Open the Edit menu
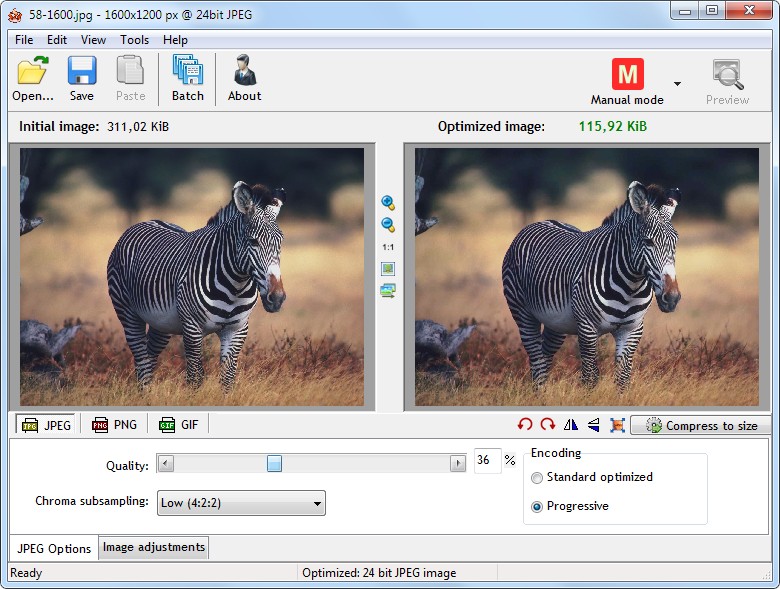The width and height of the screenshot is (780, 589). [x=57, y=40]
